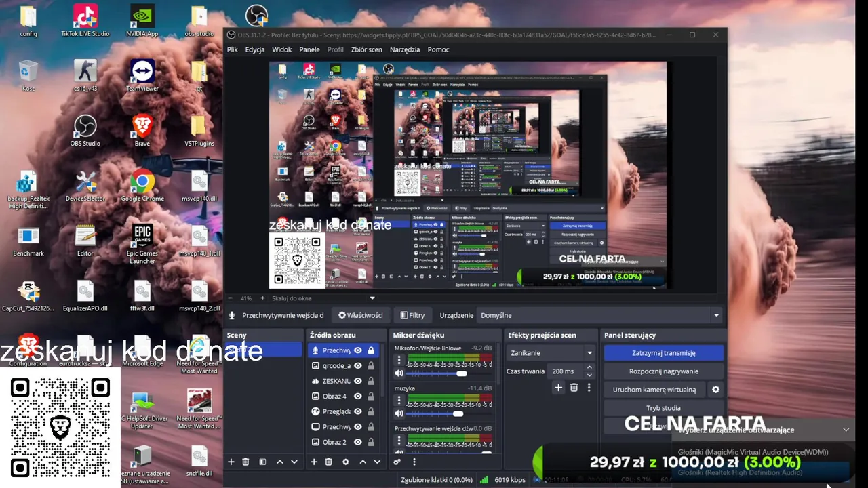The width and height of the screenshot is (868, 488).
Task: Toggle lock on qrcode_a source
Action: (371, 365)
